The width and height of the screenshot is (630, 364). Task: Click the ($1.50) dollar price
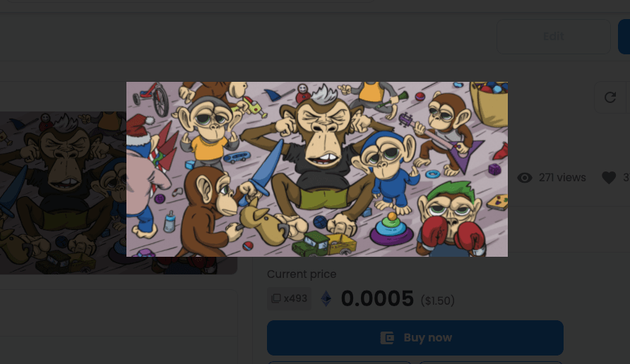pos(438,301)
